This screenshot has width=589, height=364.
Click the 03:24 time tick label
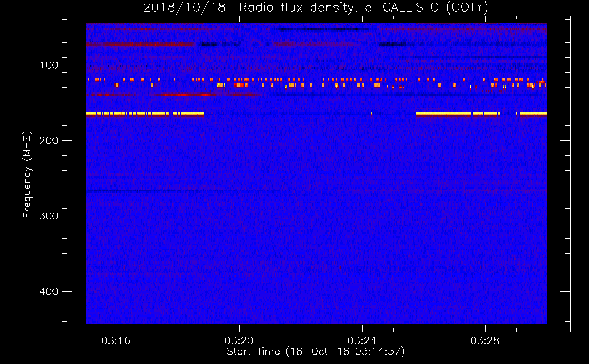pos(362,341)
